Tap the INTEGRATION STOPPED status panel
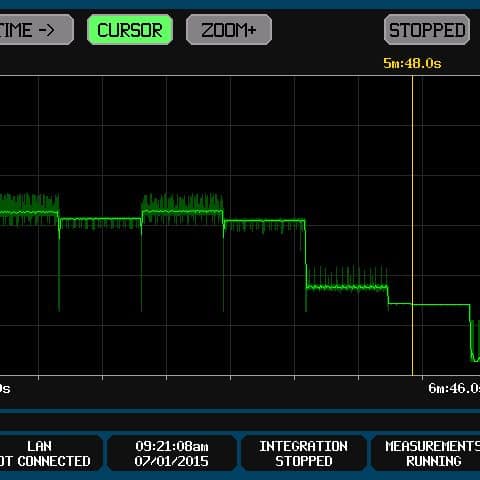Image resolution: width=480 pixels, height=480 pixels. [x=304, y=454]
